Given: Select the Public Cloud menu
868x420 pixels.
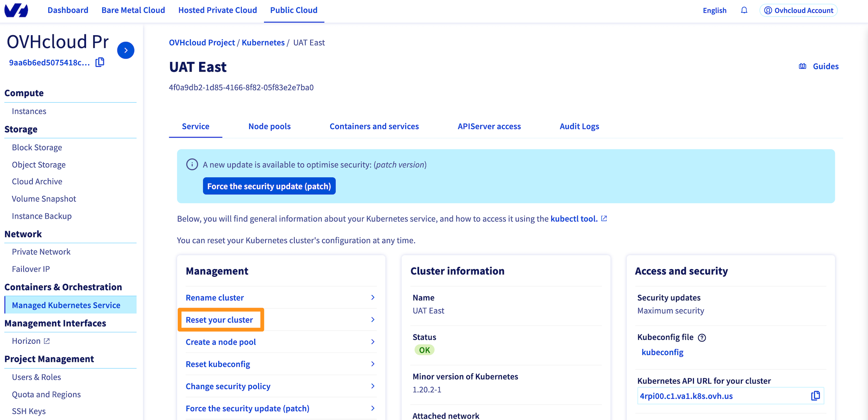Looking at the screenshot, I should point(294,10).
